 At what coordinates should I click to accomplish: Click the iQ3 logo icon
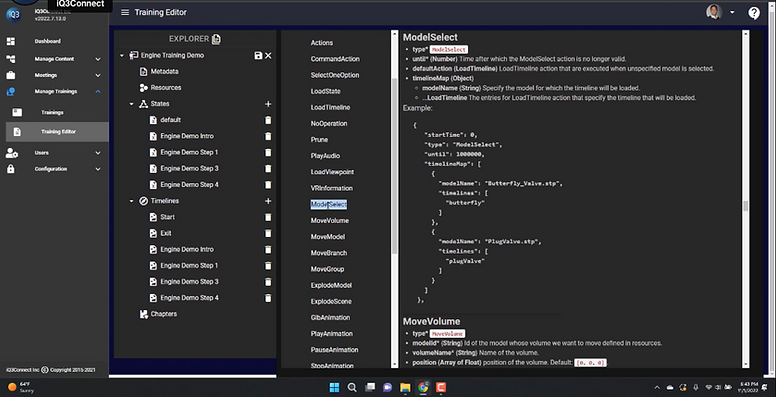(x=13, y=14)
